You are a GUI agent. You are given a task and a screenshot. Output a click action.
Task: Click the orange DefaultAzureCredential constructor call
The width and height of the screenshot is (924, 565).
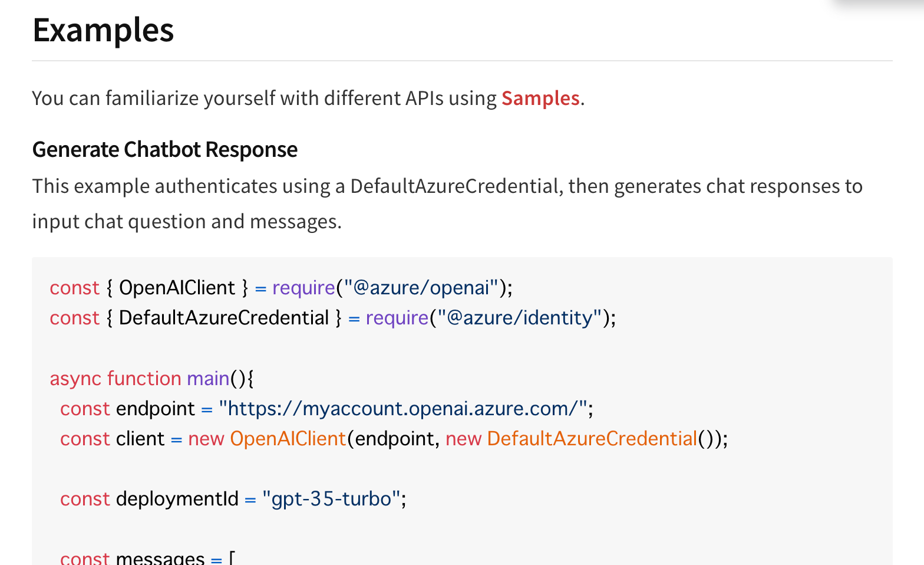(592, 439)
